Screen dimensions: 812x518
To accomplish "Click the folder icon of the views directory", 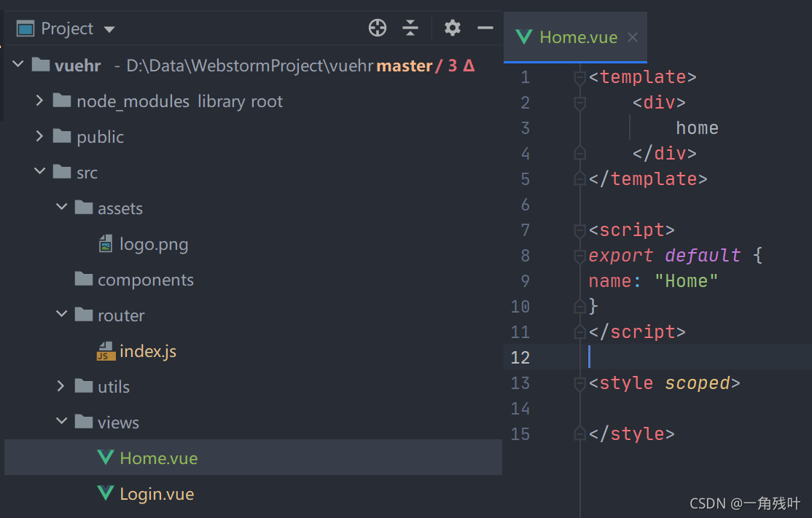I will tap(83, 421).
